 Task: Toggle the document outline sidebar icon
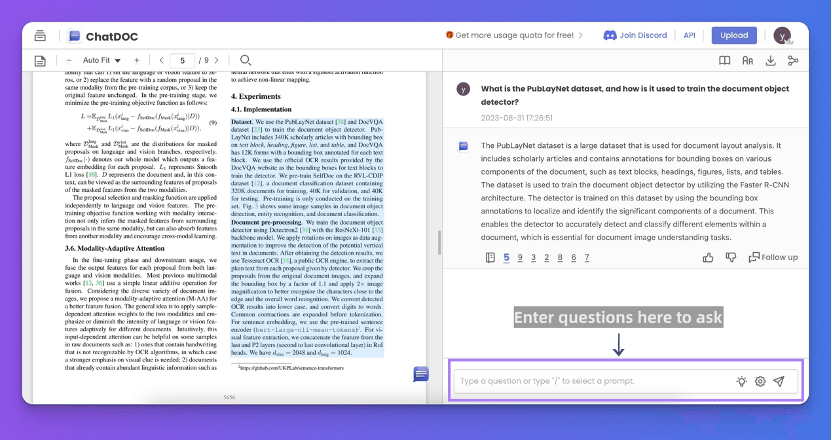click(x=40, y=61)
